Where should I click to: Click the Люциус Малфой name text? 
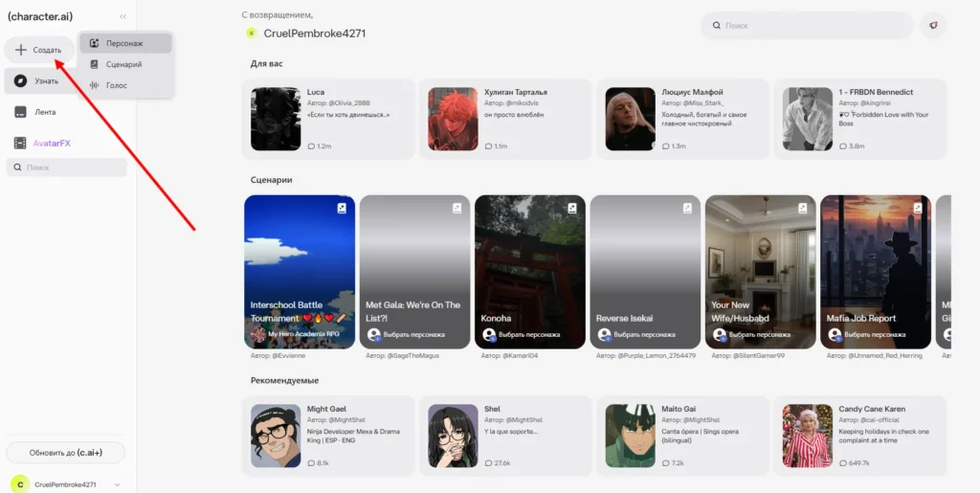pos(692,92)
